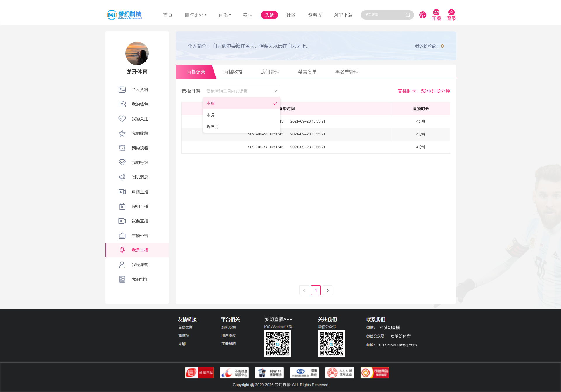Viewport: 561px width, 392px height.
Task: Open 喇叭消息 speaker messages
Action: pyautogui.click(x=122, y=177)
